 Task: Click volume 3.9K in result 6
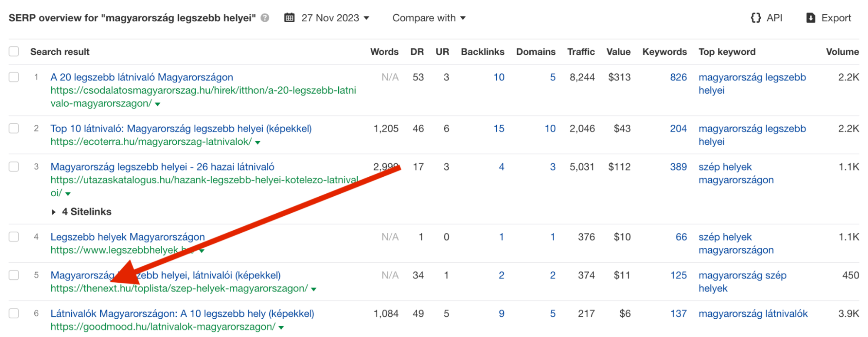(848, 313)
